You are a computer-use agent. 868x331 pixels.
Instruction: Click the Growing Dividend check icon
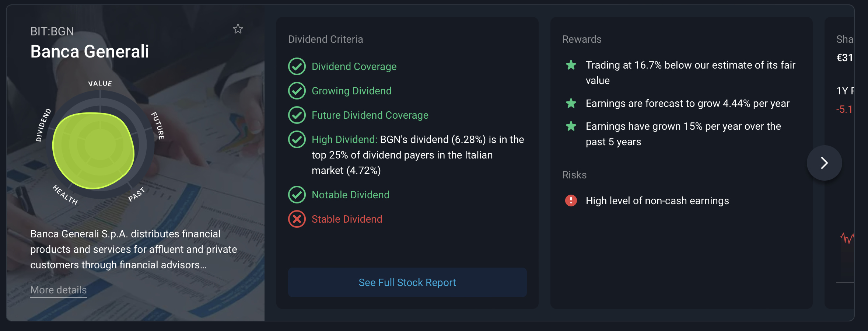point(297,91)
